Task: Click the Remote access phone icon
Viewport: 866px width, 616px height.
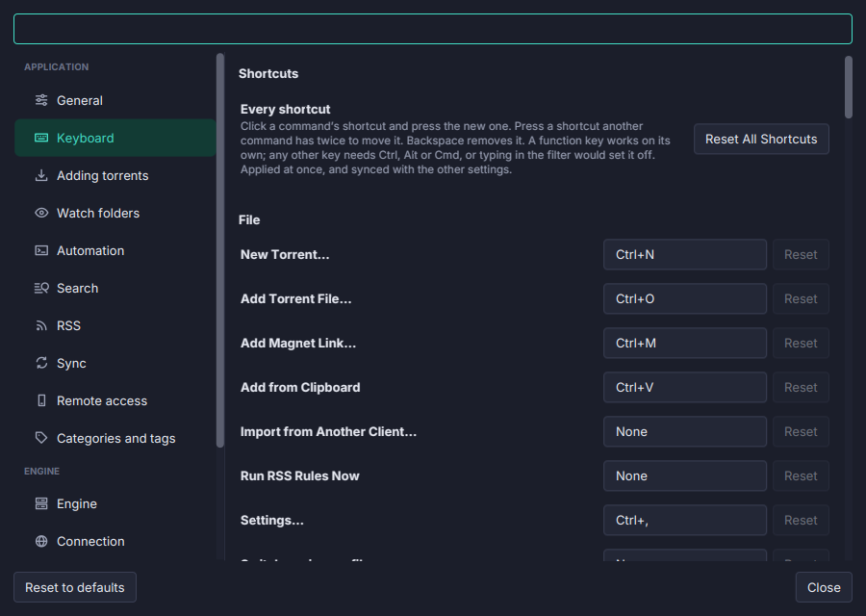Action: [x=41, y=400]
